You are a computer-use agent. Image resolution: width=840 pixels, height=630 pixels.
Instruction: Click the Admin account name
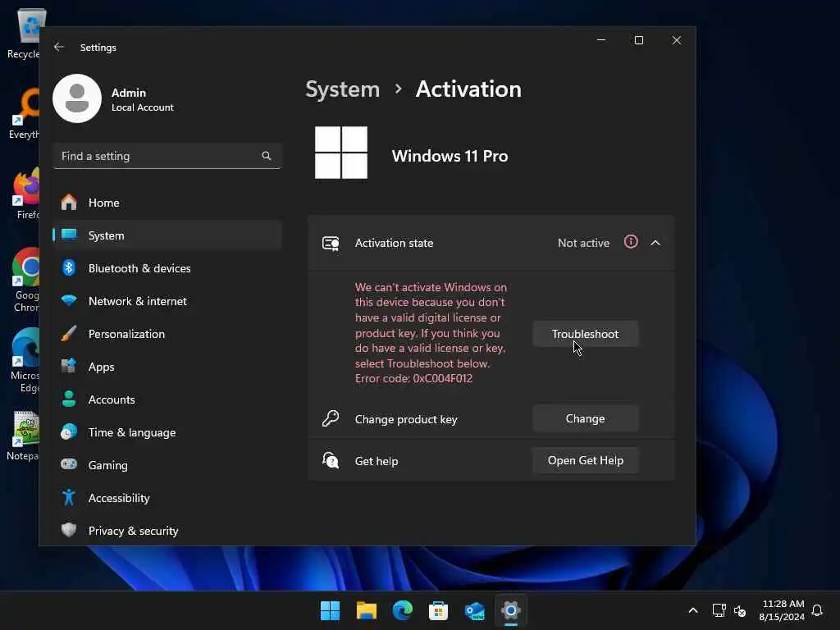129,93
